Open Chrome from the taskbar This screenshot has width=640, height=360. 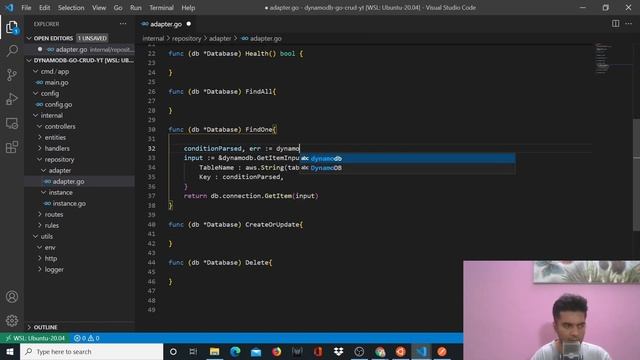click(380, 351)
